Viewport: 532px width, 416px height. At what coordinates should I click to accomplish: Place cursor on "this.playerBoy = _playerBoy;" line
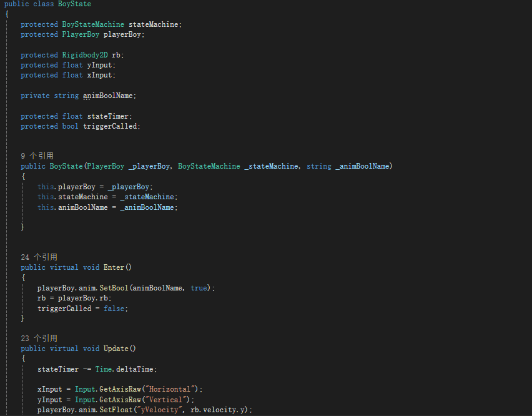pos(95,187)
